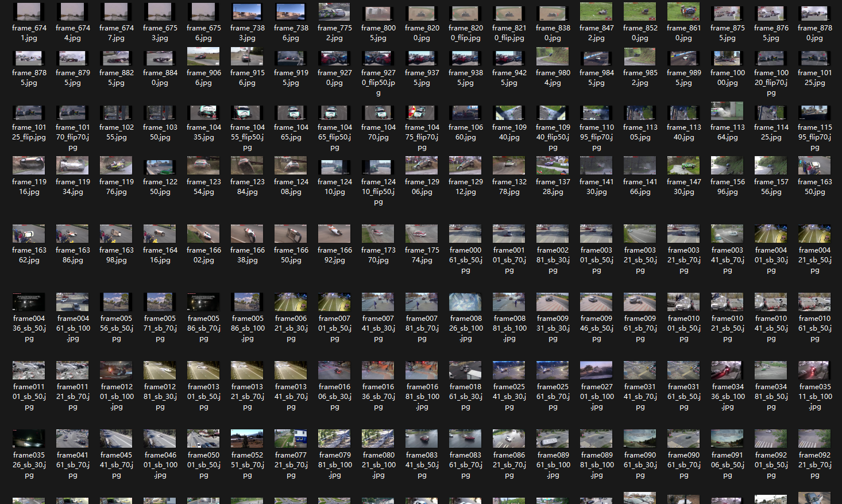Click the file name frame01061_sb_50.jpg
The image size is (842, 504).
coord(814,328)
